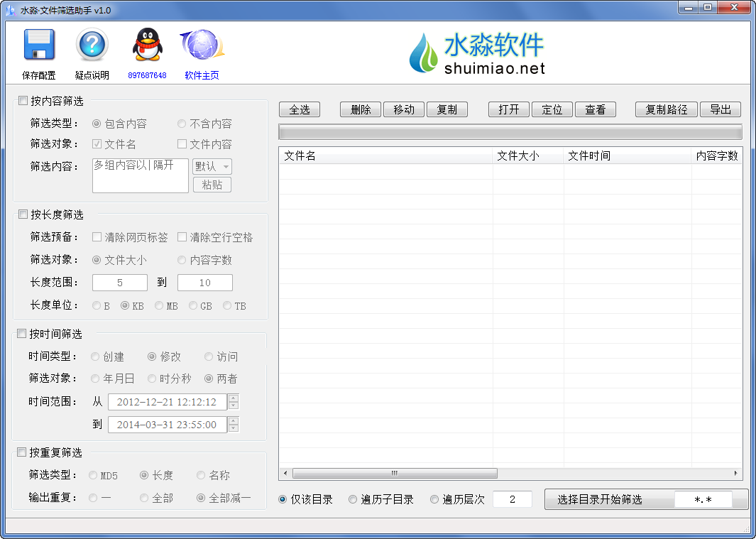Click down arrow on end time spinner
Viewport: 756px width, 539px height.
(x=234, y=428)
